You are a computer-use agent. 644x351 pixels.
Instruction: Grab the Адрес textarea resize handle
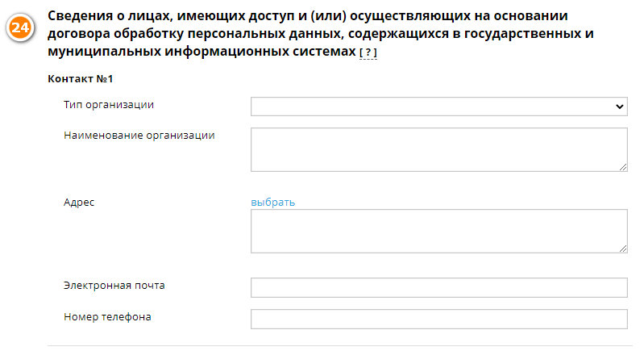click(623, 249)
